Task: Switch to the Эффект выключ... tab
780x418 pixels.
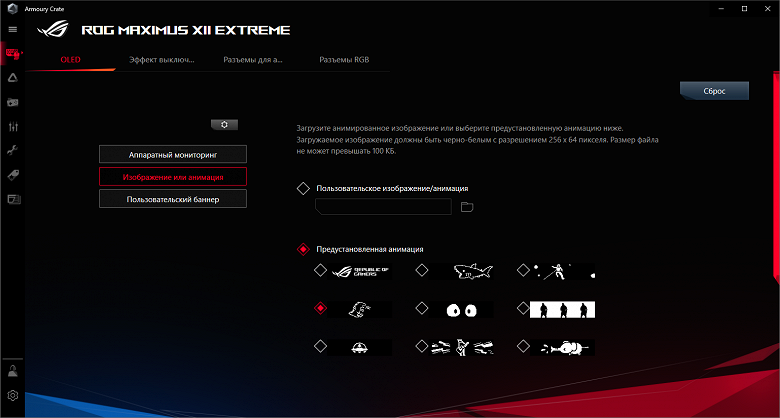Action: click(162, 60)
